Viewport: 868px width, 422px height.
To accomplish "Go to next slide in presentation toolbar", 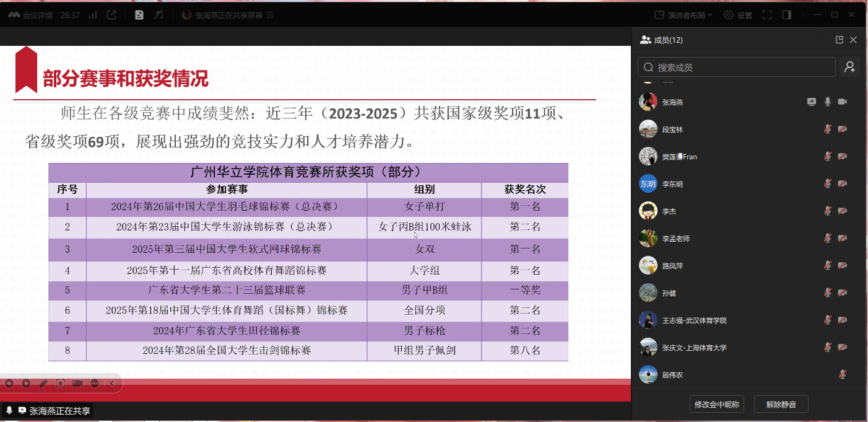I will [26, 384].
